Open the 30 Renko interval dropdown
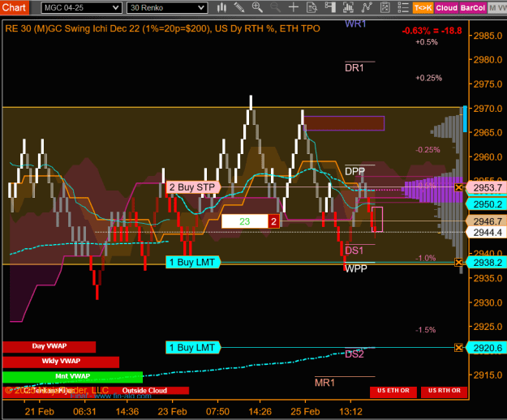Image resolution: width=507 pixels, height=420 pixels. click(167, 8)
